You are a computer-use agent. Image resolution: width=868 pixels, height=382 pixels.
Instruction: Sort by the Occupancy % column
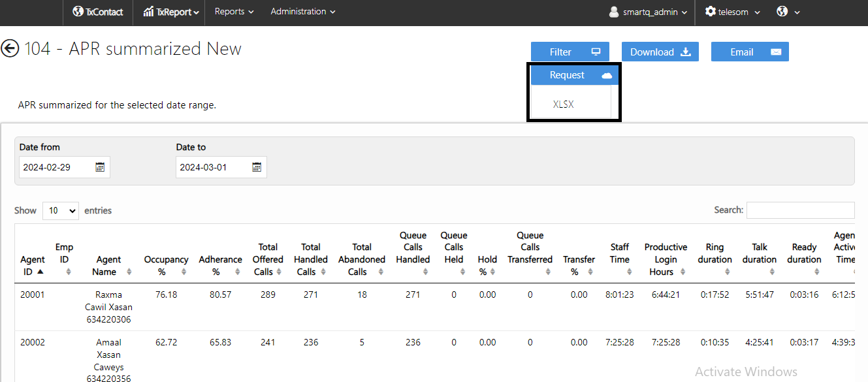tap(166, 266)
